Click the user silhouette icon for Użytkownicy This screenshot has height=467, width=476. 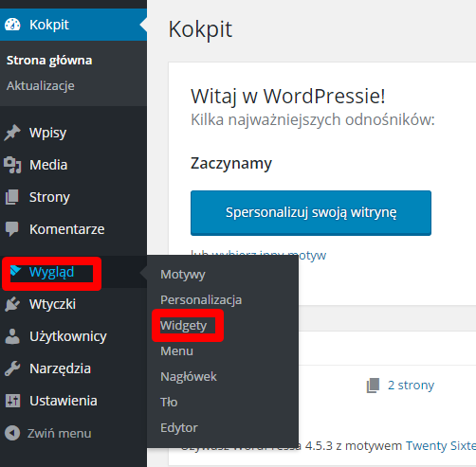pyautogui.click(x=12, y=336)
